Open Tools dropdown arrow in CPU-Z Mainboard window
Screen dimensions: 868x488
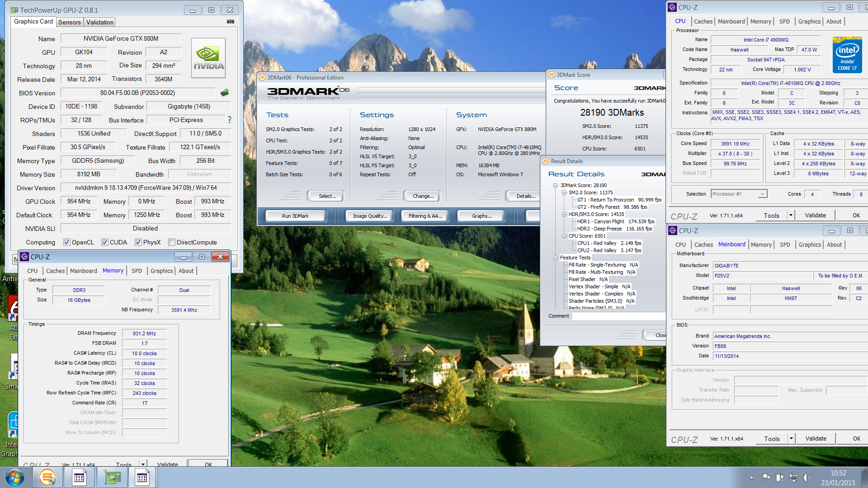[x=791, y=438]
